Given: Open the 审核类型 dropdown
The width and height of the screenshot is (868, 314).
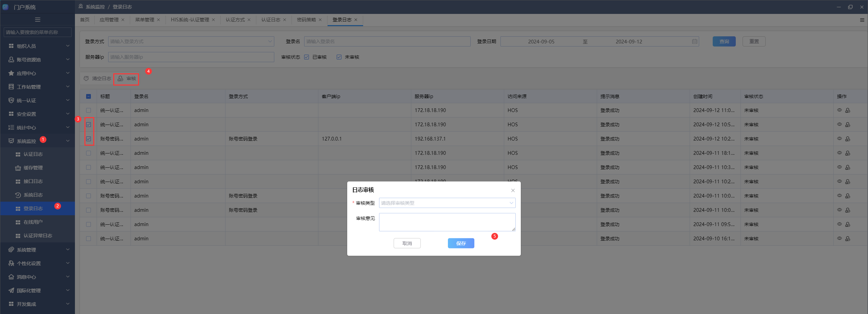Looking at the screenshot, I should click(x=447, y=203).
